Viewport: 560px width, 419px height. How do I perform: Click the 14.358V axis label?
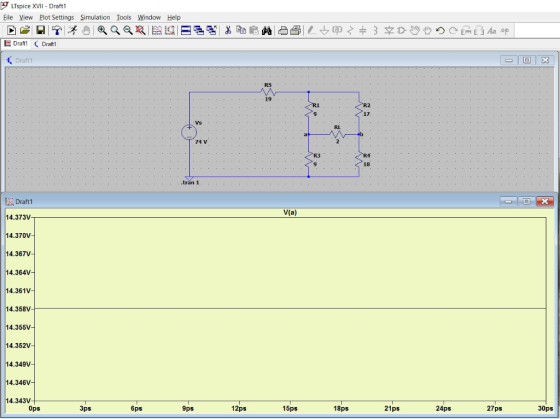pyautogui.click(x=18, y=309)
